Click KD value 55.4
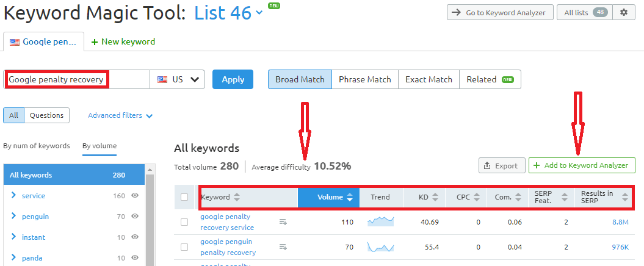The height and width of the screenshot is (266, 644). coord(432,247)
